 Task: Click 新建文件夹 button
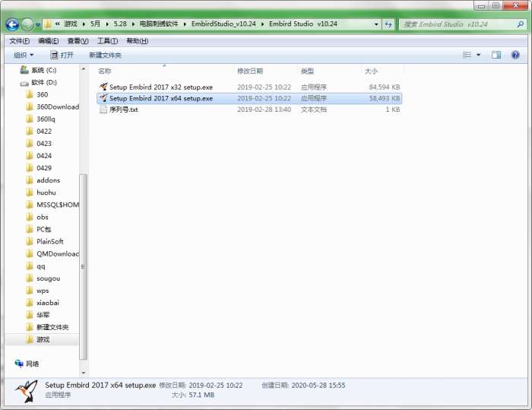coord(105,55)
